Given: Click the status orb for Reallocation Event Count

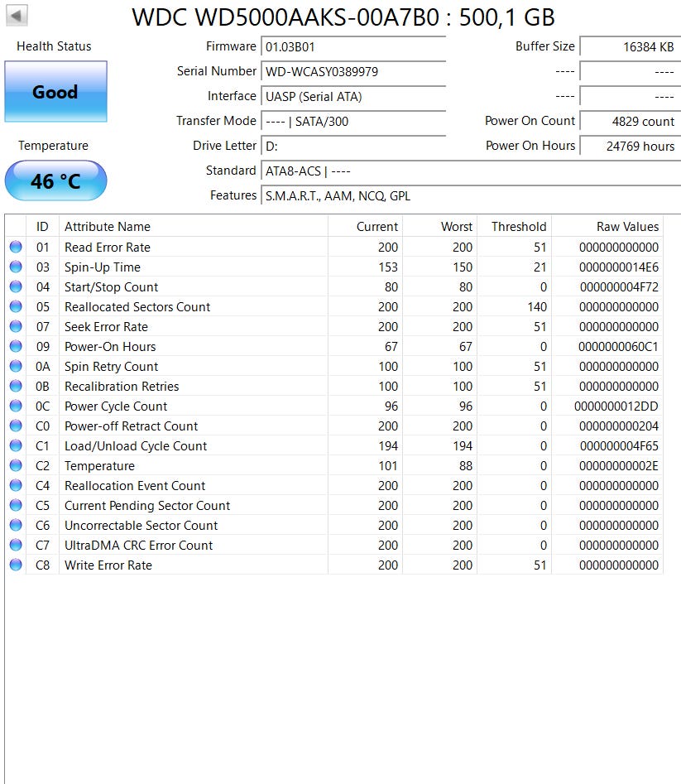Looking at the screenshot, I should coord(16,485).
